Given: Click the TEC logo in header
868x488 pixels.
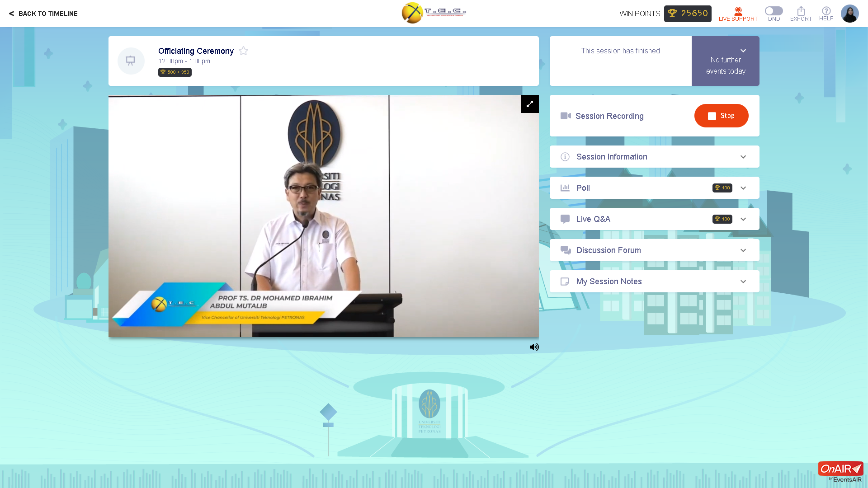Looking at the screenshot, I should coord(433,13).
